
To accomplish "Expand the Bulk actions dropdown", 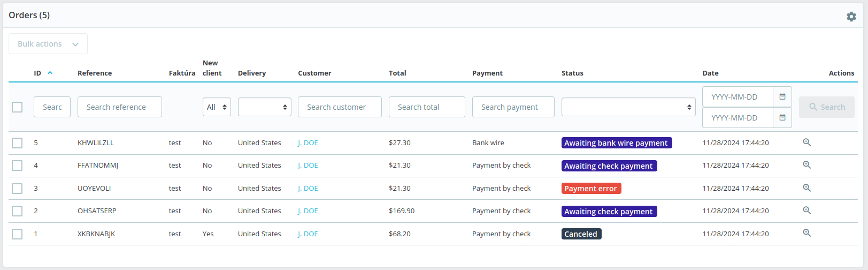I will 48,44.
